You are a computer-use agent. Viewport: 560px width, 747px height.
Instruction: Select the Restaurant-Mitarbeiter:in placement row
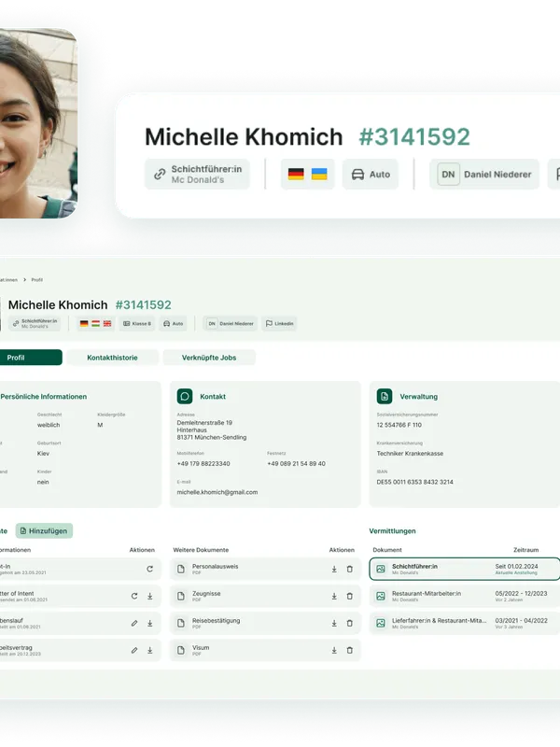465,596
